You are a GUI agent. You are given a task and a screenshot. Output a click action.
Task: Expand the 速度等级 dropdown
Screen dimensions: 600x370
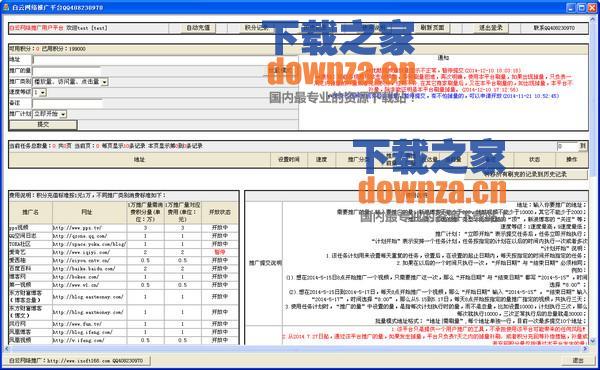tap(43, 93)
